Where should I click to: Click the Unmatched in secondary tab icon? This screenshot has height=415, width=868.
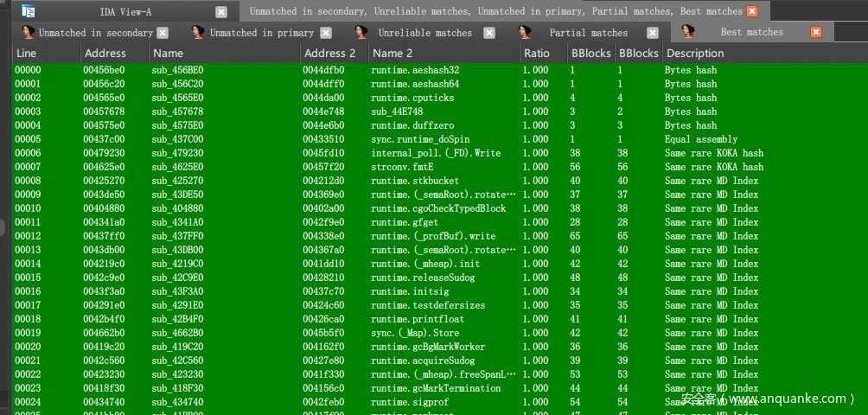click(29, 32)
